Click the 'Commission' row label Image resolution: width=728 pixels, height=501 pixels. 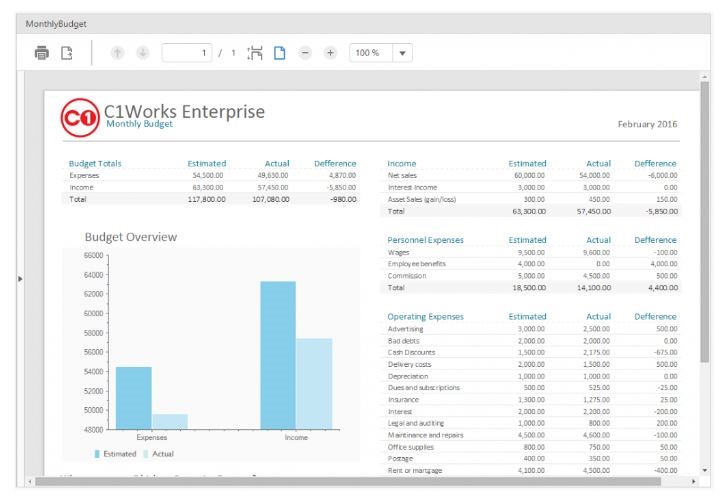[407, 276]
